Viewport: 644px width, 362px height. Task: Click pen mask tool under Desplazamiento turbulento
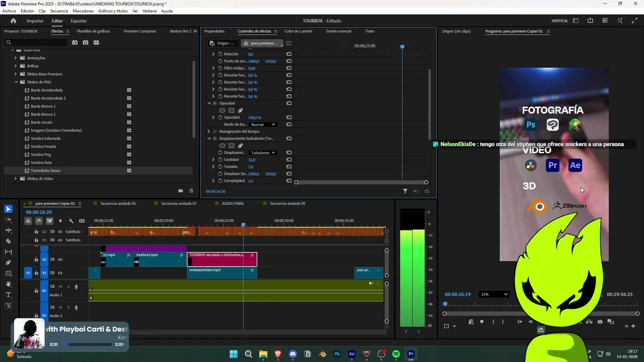[x=240, y=146]
